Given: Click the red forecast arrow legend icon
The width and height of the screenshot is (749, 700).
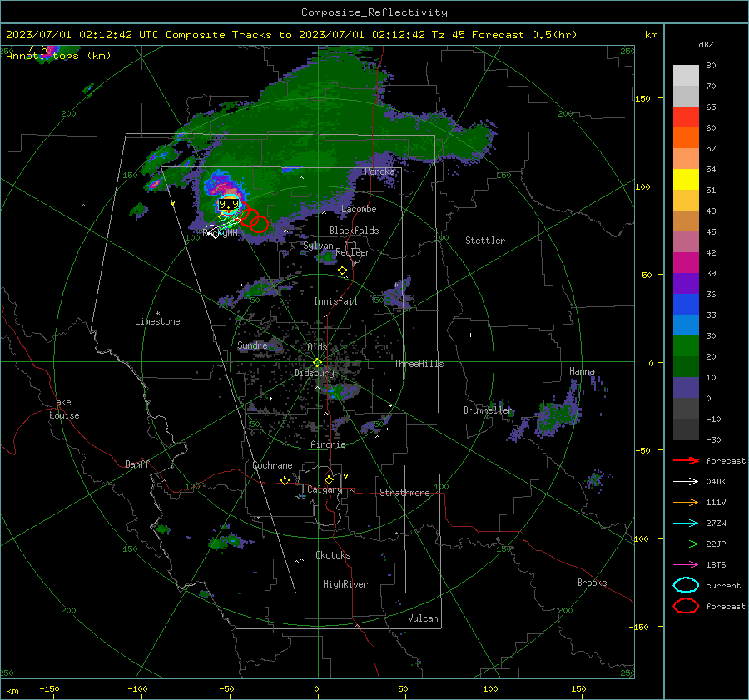Looking at the screenshot, I should [686, 460].
